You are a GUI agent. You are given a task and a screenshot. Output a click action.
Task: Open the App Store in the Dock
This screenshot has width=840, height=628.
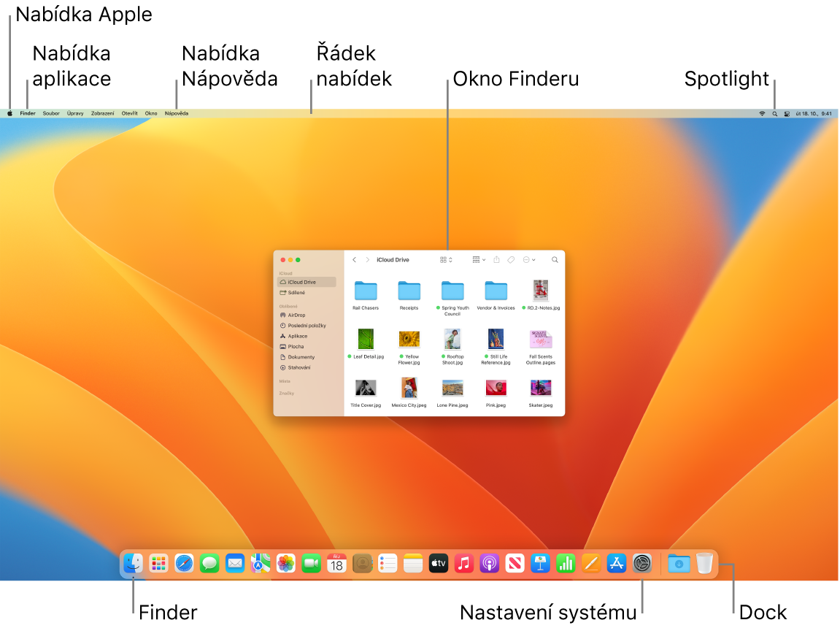click(x=617, y=563)
